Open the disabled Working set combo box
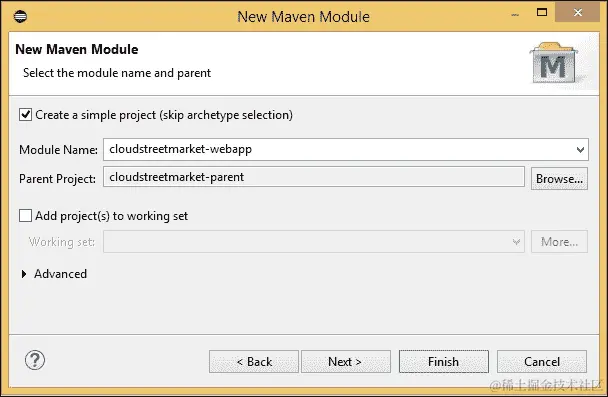 pyautogui.click(x=314, y=242)
